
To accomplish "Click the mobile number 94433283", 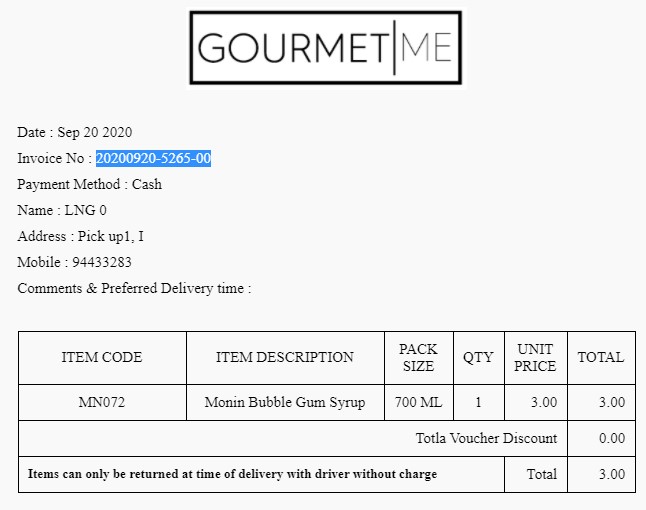I will point(102,262).
